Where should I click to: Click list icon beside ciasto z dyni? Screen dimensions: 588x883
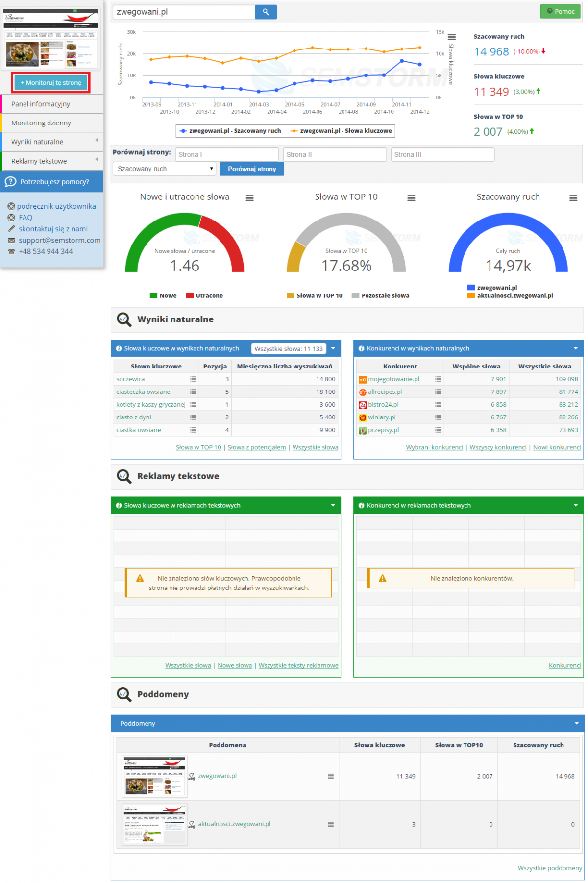pyautogui.click(x=193, y=417)
